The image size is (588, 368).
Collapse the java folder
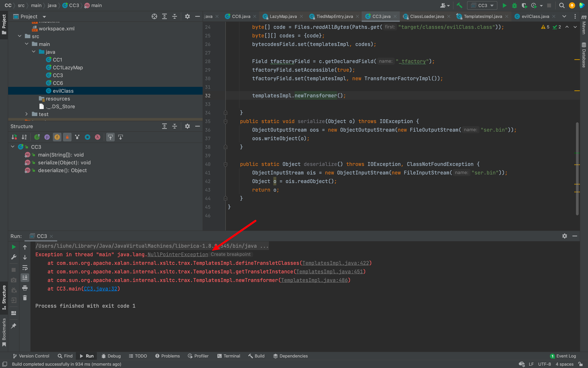coord(34,52)
